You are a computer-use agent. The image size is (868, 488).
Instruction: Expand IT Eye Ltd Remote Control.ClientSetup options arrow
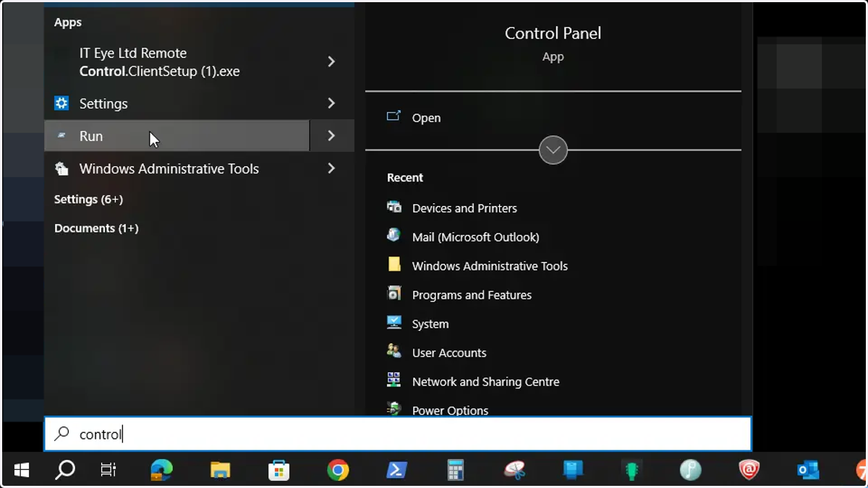pyautogui.click(x=331, y=61)
